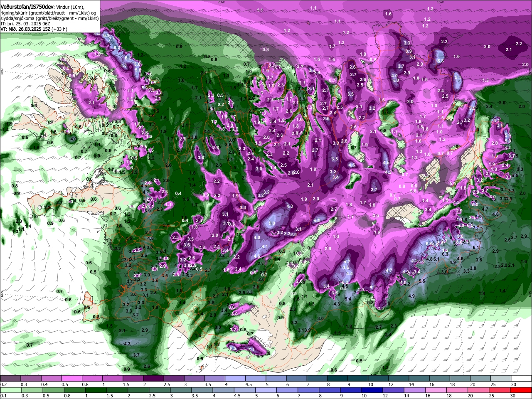The image size is (532, 399).
Task: Click the '7.1' precipitation value on the map
Action: coord(112,39)
